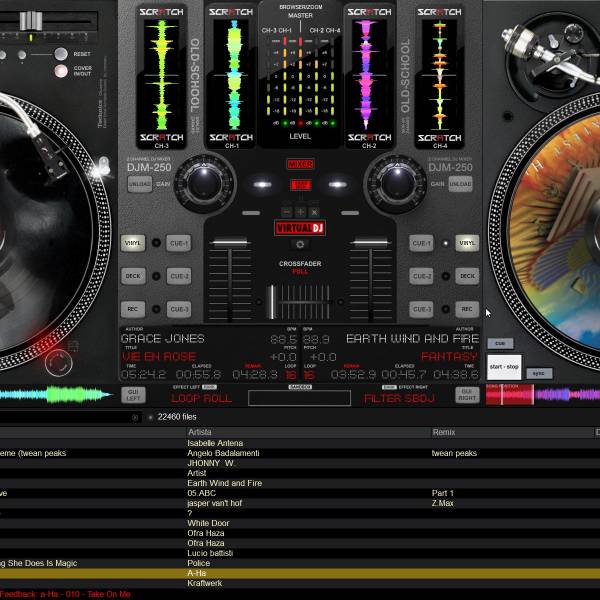The image size is (600, 600).
Task: Click the right GAIN knob
Action: coord(395,184)
